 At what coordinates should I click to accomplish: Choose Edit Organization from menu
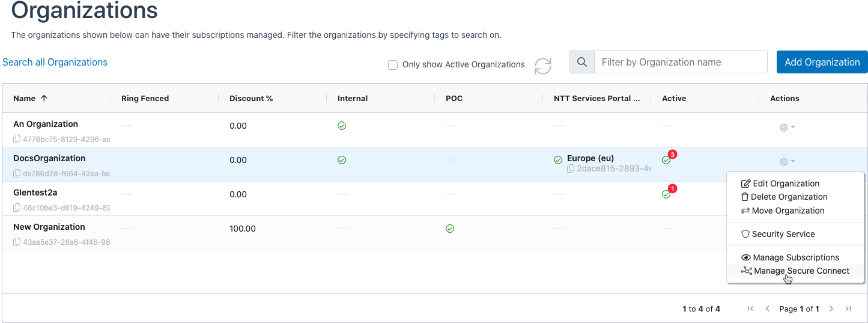point(786,183)
